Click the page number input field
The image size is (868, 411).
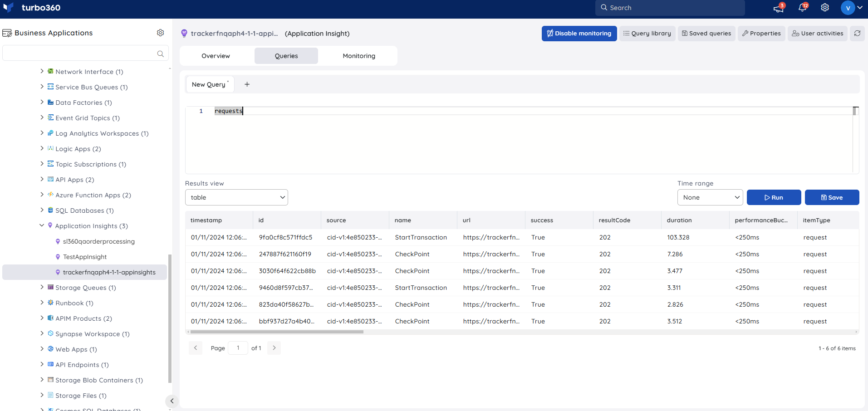pyautogui.click(x=238, y=348)
